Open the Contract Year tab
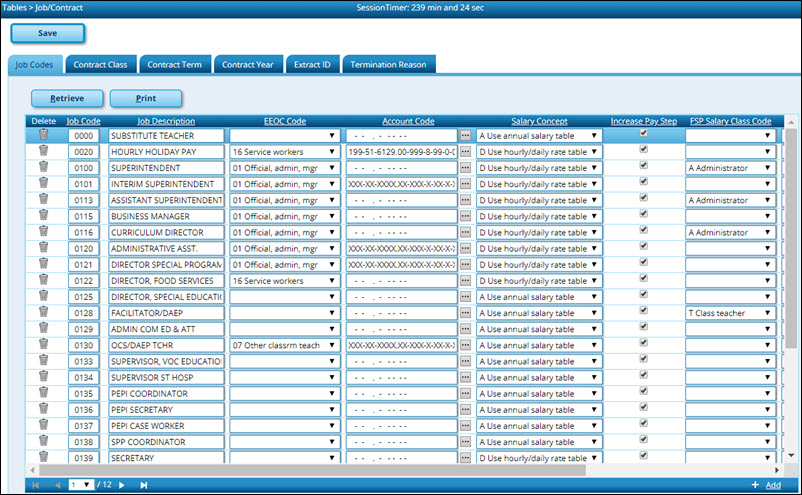Viewport: 802px width, 495px height. pos(248,64)
